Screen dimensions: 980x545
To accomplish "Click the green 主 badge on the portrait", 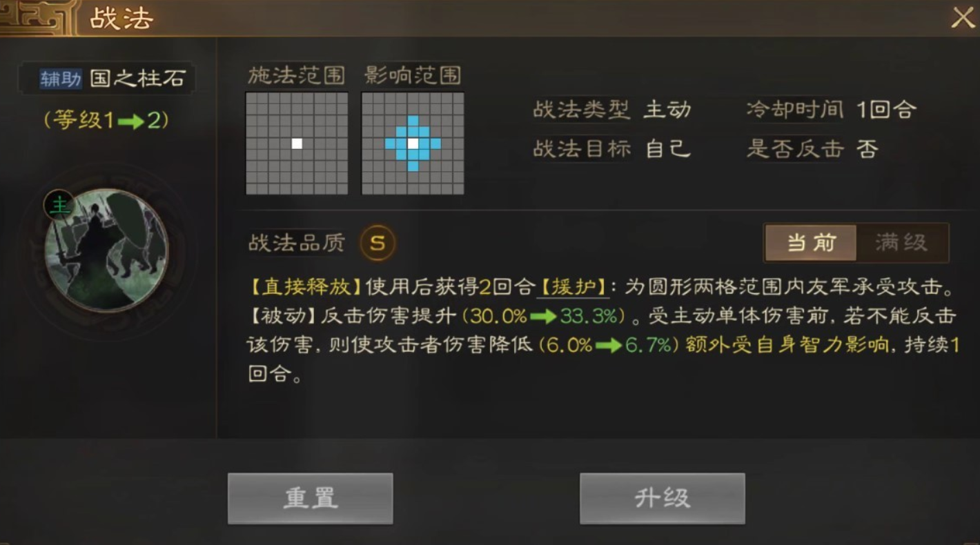I will click(61, 205).
